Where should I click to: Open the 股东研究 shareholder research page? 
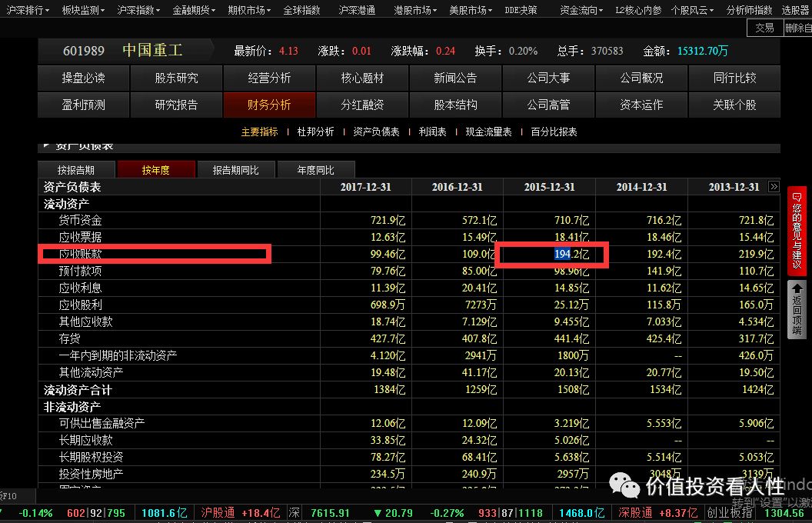click(x=177, y=78)
